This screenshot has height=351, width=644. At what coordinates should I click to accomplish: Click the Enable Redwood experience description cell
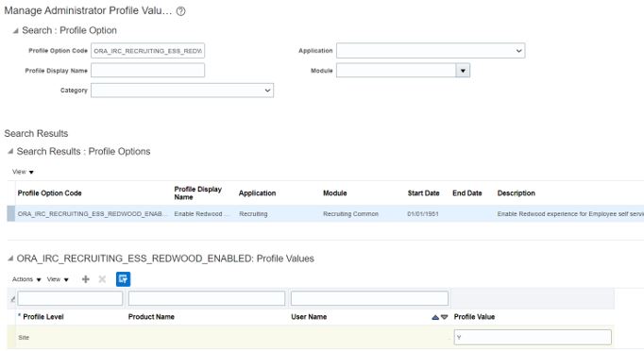coord(570,214)
